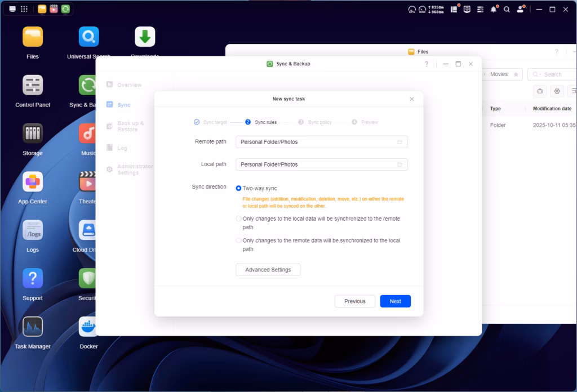Screen dimensions: 577x392
Task: Open the Storage app icon
Action: pos(33,134)
